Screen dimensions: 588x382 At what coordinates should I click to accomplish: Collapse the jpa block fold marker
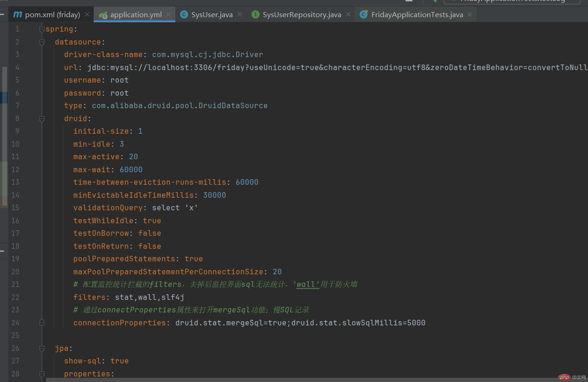click(42, 348)
